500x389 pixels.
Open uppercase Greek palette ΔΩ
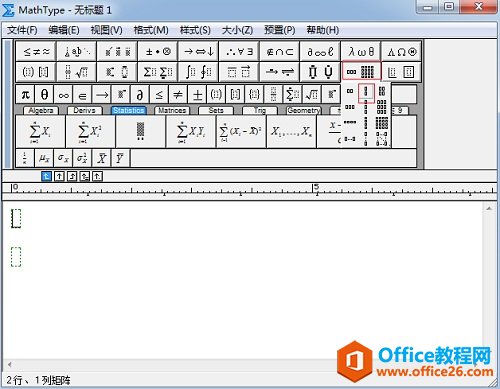402,52
